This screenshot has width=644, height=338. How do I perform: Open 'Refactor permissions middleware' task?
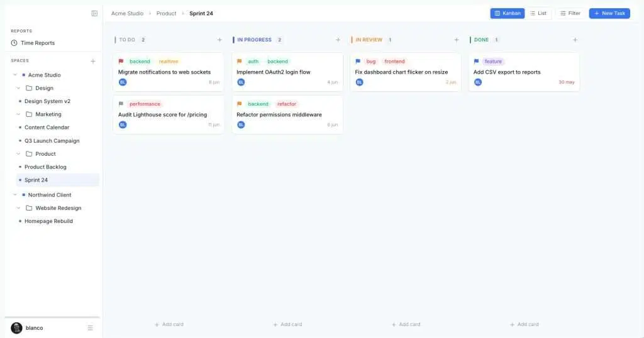[x=279, y=115]
